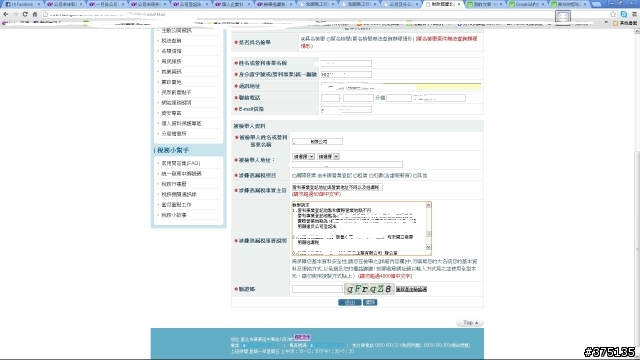Image resolution: width=640 pixels, height=360 pixels.
Task: Open 稅務小故事 sidebar link
Action: 174,215
